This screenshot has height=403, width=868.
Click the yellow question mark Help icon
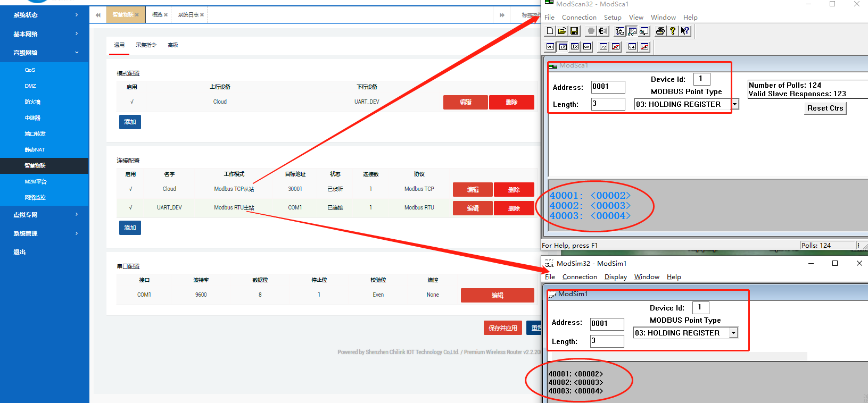point(673,31)
